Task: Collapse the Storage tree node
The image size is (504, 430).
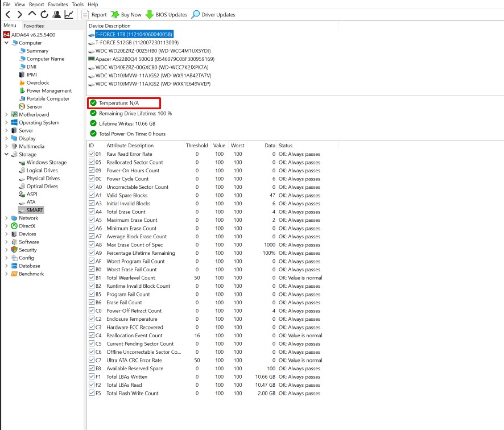Action: coord(6,154)
